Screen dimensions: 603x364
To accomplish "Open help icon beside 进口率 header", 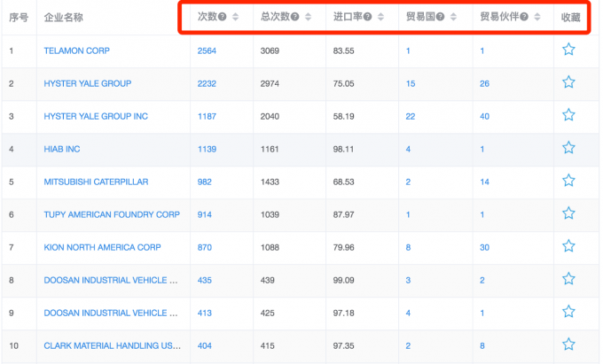I will 367,17.
